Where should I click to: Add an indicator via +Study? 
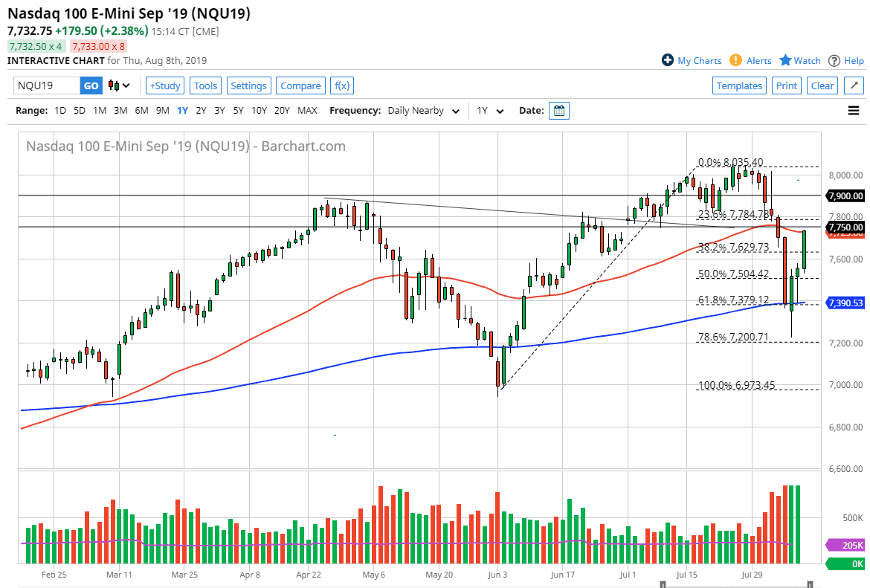click(x=164, y=85)
